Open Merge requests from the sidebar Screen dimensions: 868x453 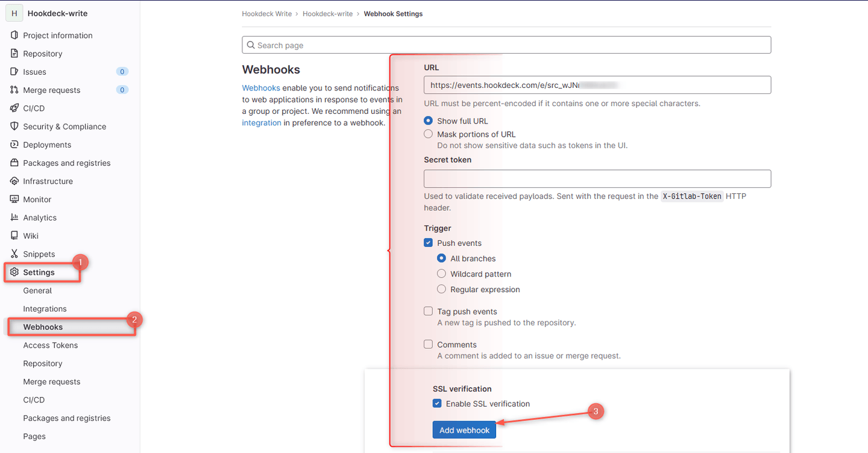[x=54, y=90]
